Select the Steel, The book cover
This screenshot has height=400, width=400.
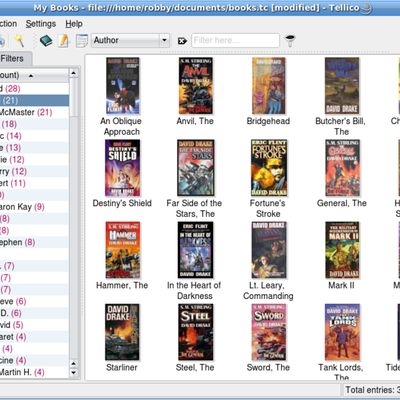click(196, 332)
